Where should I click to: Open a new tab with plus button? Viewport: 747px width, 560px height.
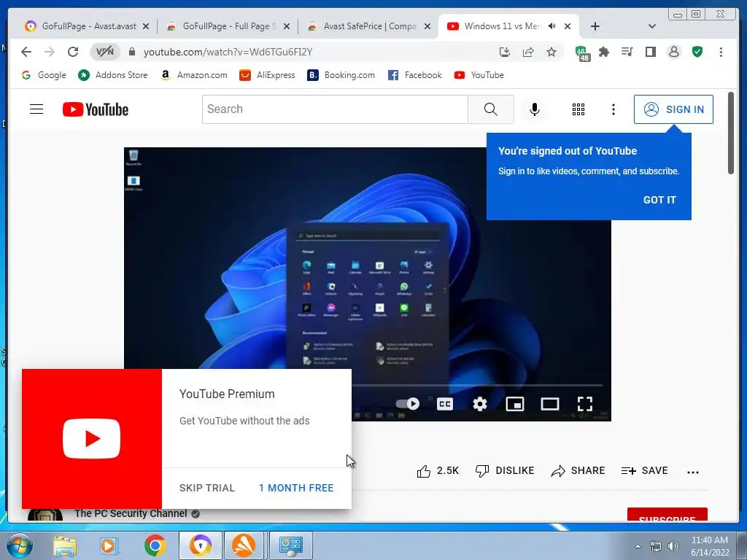[595, 26]
